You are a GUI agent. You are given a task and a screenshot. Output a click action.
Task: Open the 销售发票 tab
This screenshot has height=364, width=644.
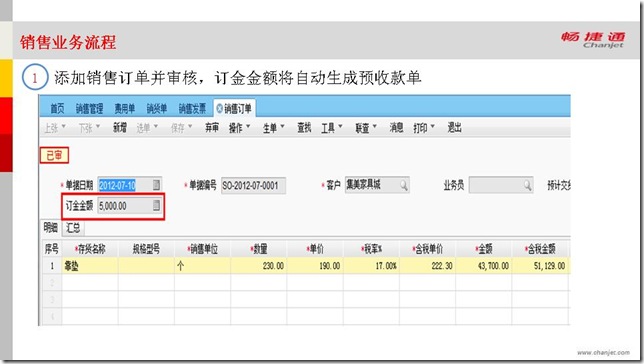[192, 108]
